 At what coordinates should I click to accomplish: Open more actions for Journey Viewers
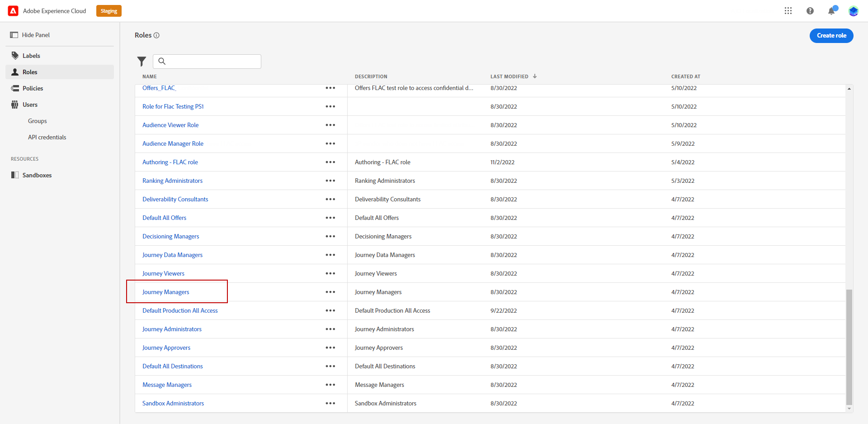[x=330, y=273]
